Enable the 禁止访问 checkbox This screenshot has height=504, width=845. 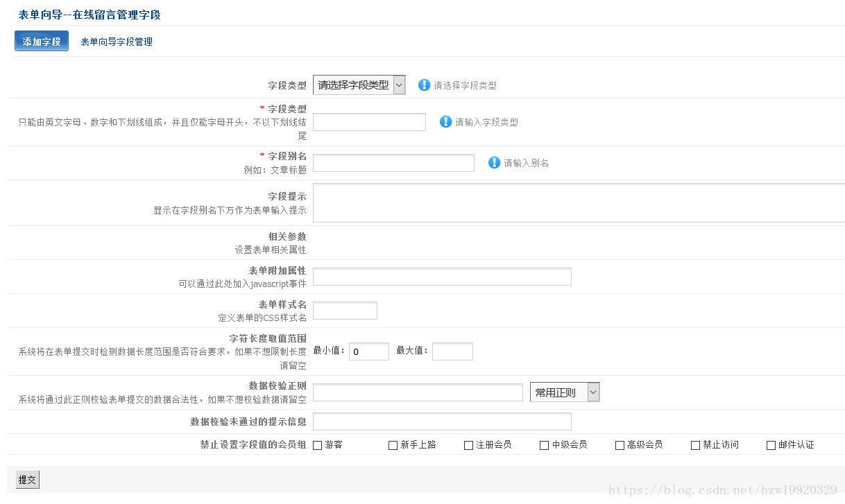694,444
